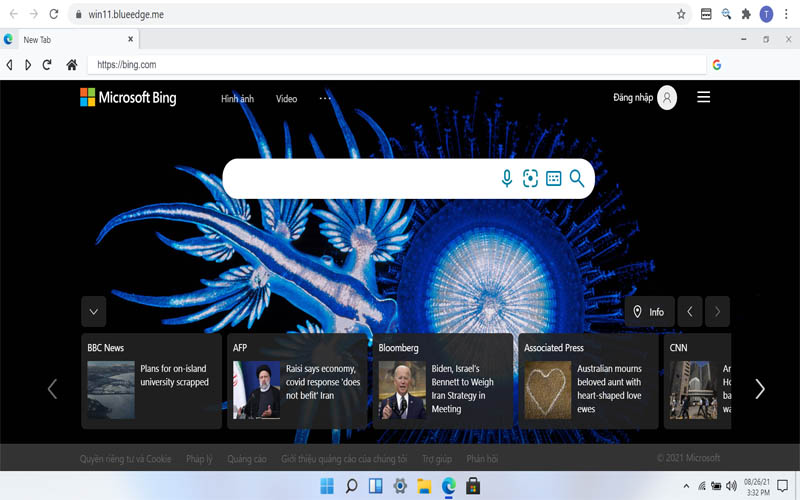Open Phản hồi footer link

click(482, 459)
